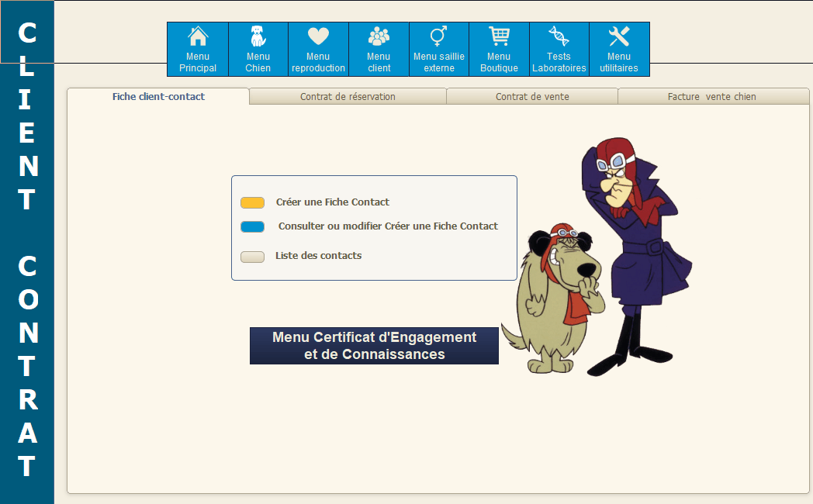Select the heart icon for Menu reproduction
Viewport: 813px width, 504px height.
pos(318,36)
